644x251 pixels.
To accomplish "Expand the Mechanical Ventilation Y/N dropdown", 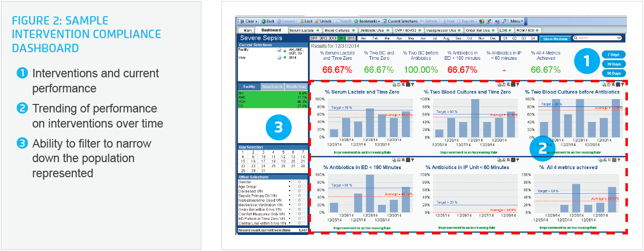I will [x=290, y=205].
